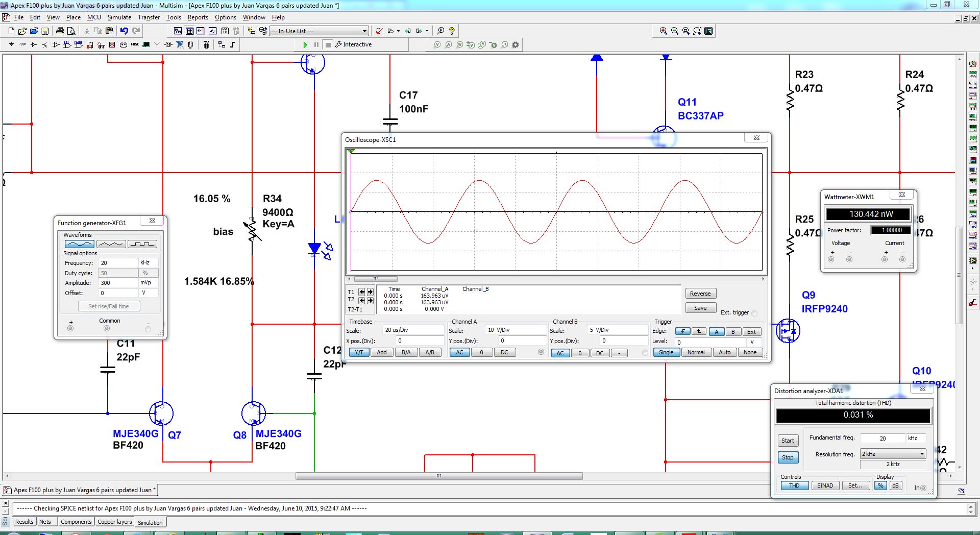Open the Transfer menu

click(x=149, y=17)
